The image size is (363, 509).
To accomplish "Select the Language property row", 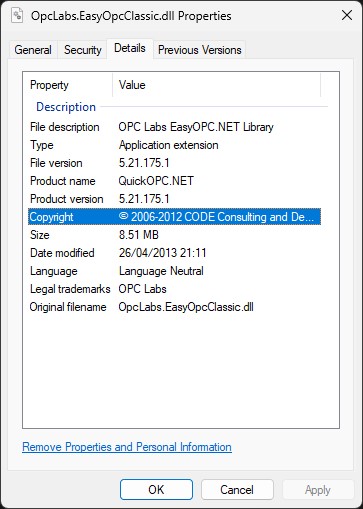I will coord(174,271).
